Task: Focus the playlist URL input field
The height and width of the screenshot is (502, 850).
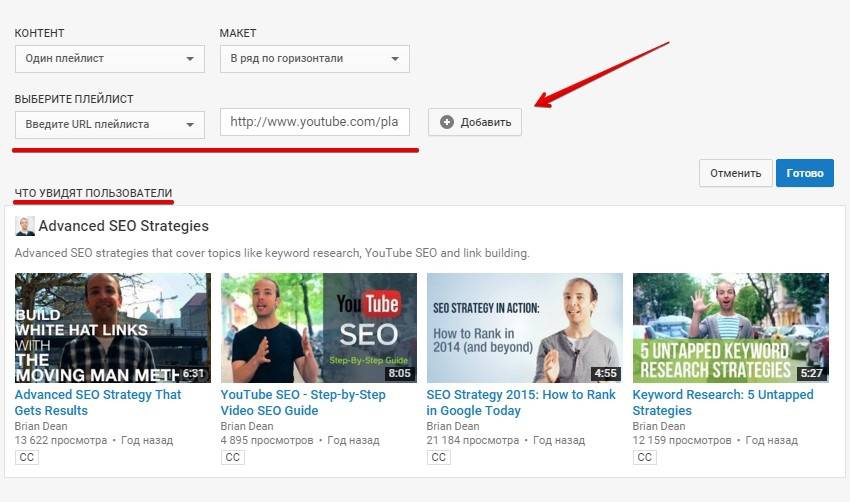Action: (x=314, y=122)
